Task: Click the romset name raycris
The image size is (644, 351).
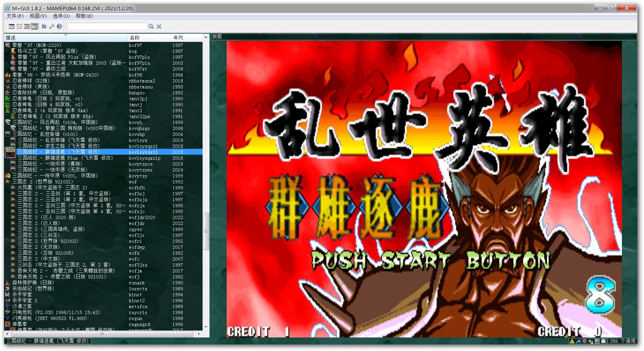Action: (138, 312)
